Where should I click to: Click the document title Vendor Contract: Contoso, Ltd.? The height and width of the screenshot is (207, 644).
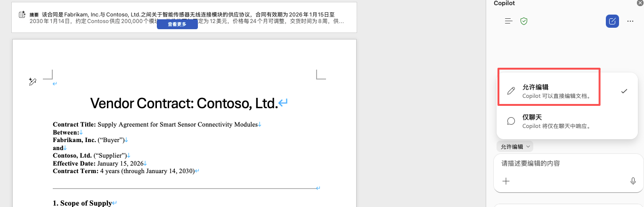[x=184, y=103]
